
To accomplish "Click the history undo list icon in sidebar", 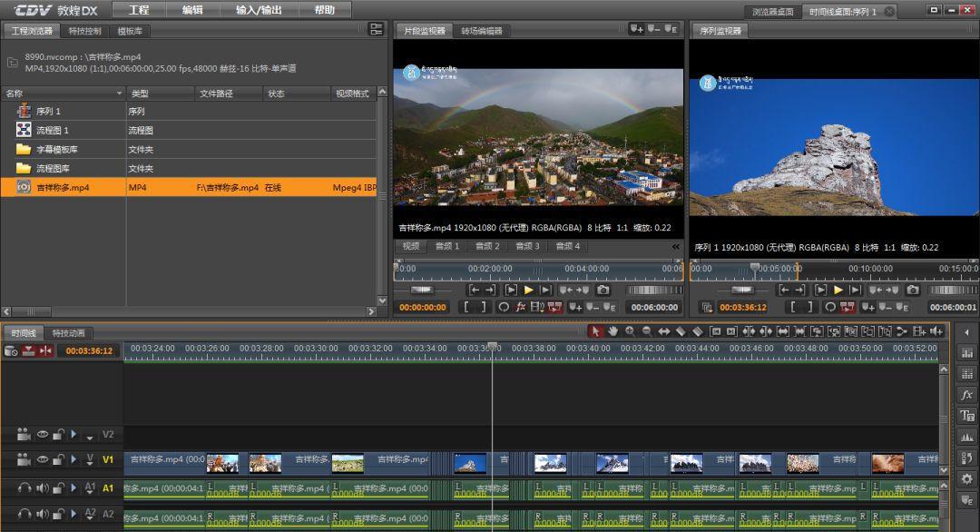I will [967, 458].
